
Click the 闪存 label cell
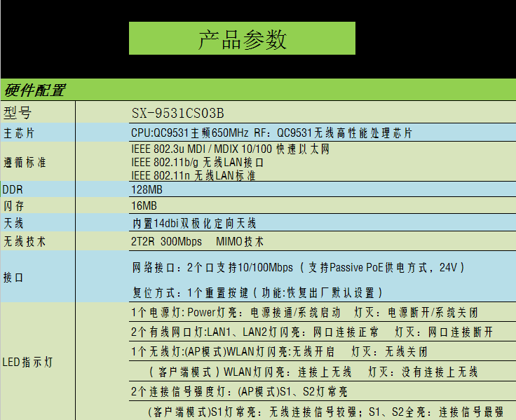click(15, 206)
